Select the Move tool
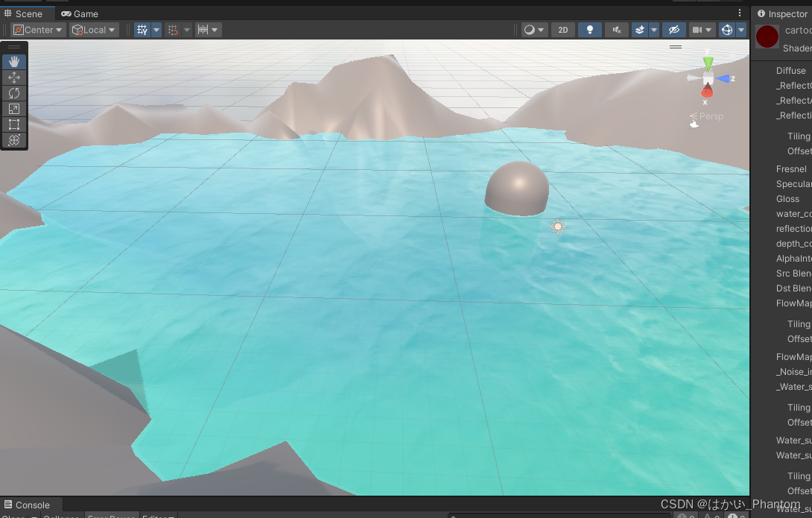The height and width of the screenshot is (518, 812). coord(14,78)
